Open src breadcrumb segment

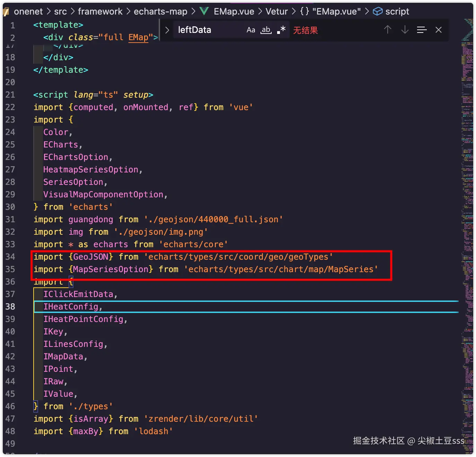60,11
